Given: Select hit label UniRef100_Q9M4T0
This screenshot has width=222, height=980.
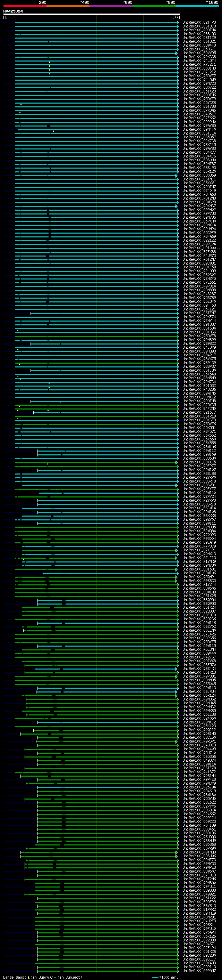Looking at the screenshot, I should coord(199,129).
